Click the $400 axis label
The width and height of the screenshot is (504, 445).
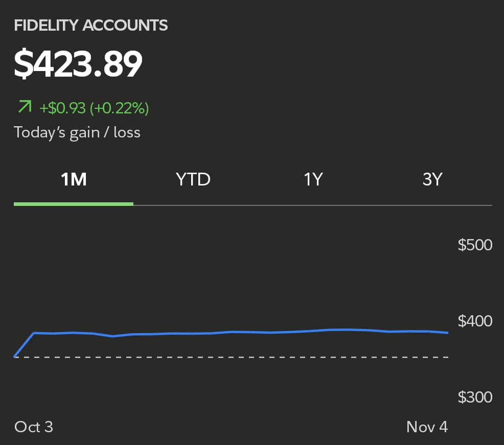tap(475, 321)
